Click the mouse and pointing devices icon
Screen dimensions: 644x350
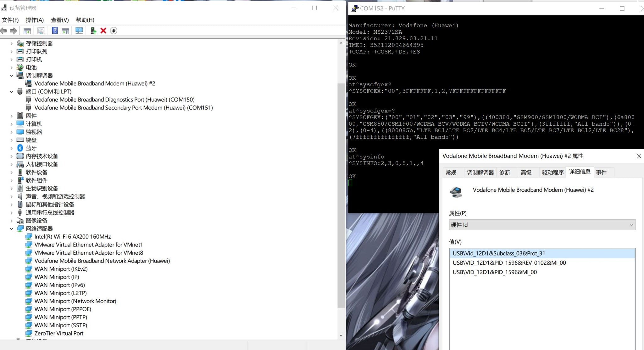(x=20, y=204)
